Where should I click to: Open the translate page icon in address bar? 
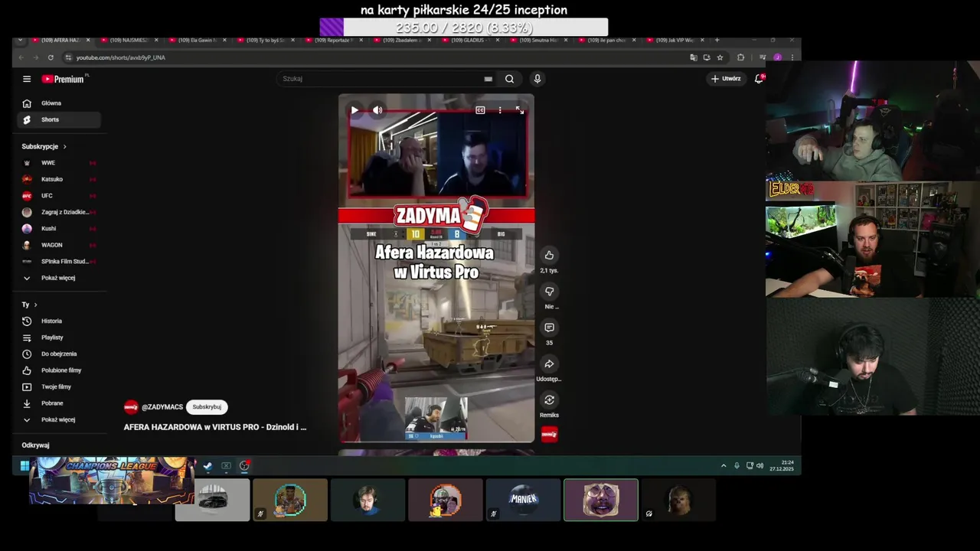point(694,57)
